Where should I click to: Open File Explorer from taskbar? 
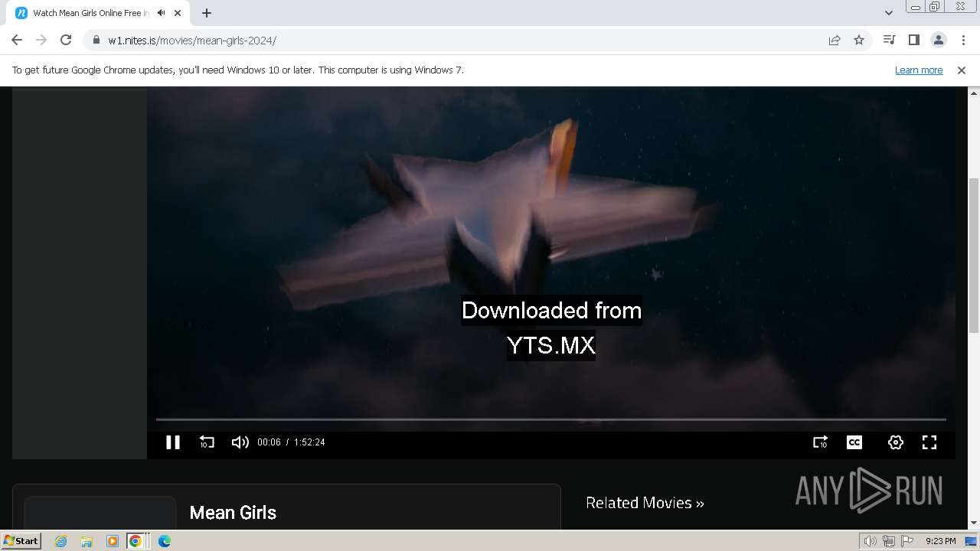[87, 541]
